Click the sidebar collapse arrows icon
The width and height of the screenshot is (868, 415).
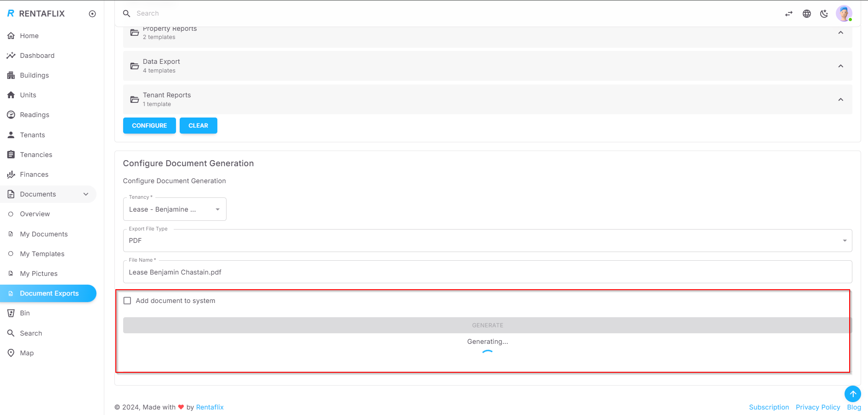pyautogui.click(x=789, y=13)
